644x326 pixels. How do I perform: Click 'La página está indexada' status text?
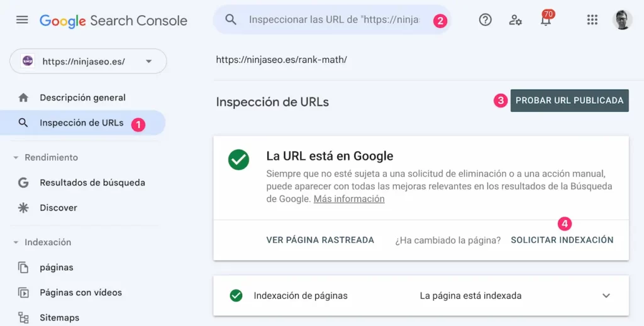[x=470, y=296]
